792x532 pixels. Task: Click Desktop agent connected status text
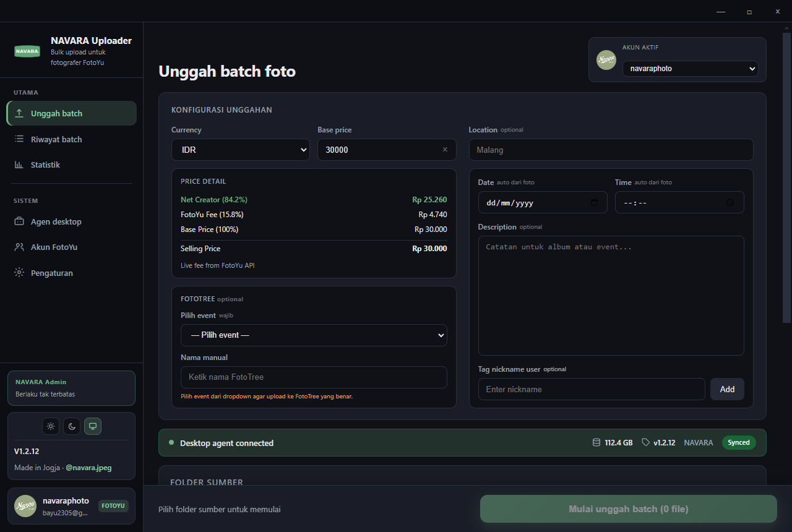pyautogui.click(x=226, y=443)
